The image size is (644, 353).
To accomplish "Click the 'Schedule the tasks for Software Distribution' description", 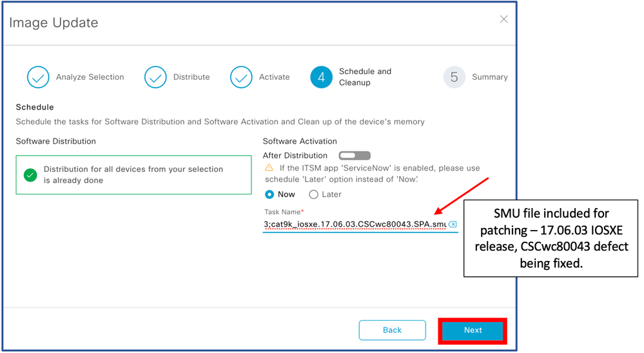I will (x=220, y=122).
